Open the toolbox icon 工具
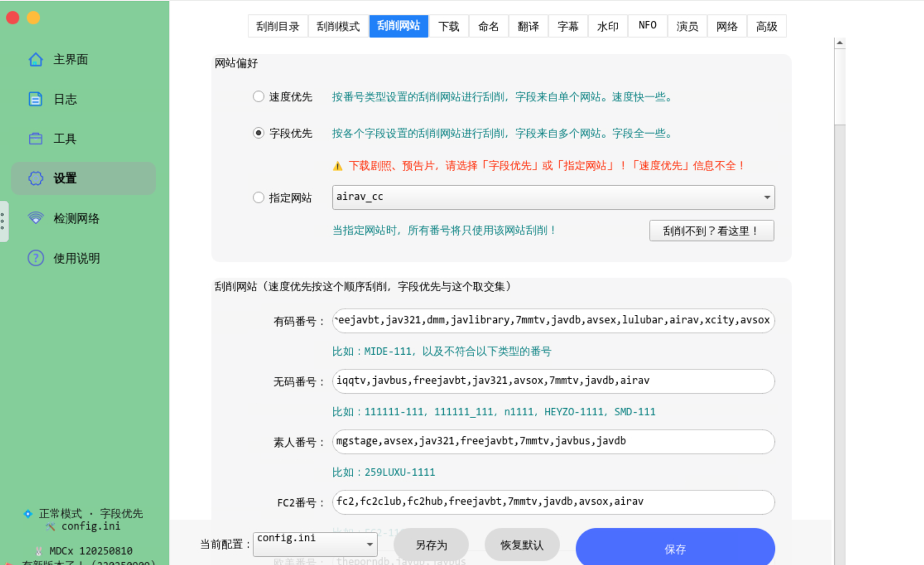The width and height of the screenshot is (924, 565). (x=36, y=139)
